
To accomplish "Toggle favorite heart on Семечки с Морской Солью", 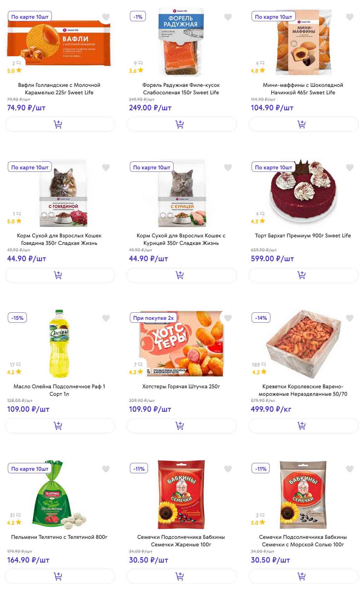I will [350, 469].
